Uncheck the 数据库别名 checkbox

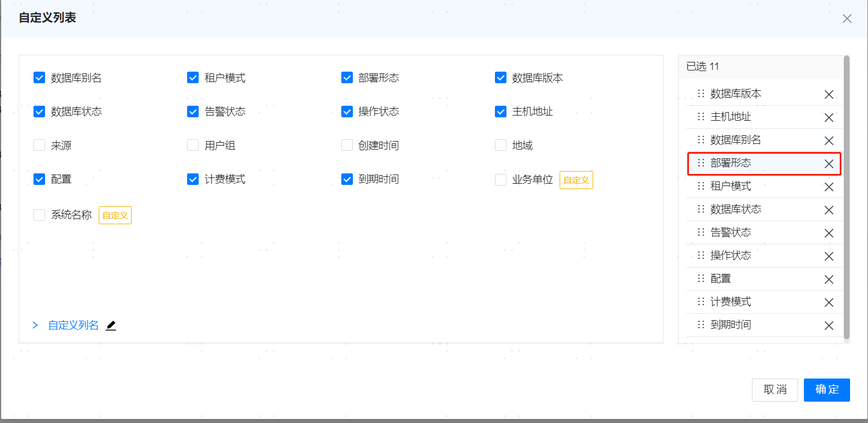click(39, 77)
